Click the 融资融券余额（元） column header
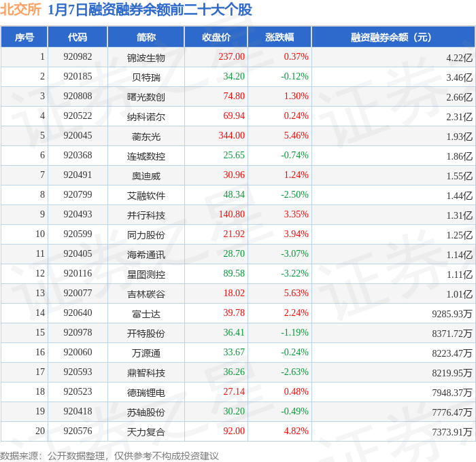This screenshot has width=476, height=462. point(393,37)
